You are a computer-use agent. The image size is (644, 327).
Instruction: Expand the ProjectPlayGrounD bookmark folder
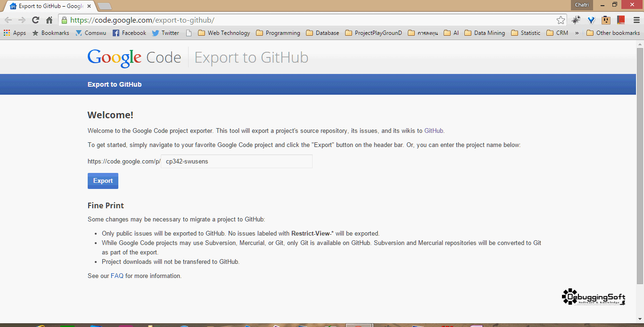(x=373, y=33)
